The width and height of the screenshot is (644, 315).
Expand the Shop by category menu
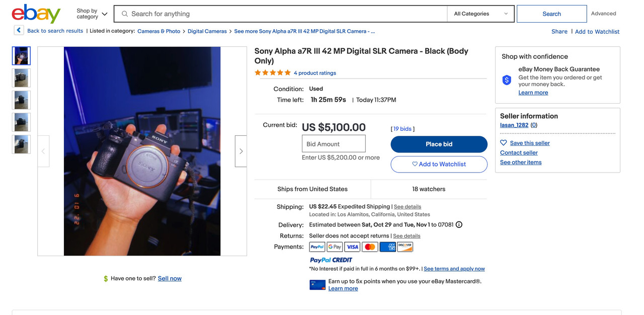(92, 14)
